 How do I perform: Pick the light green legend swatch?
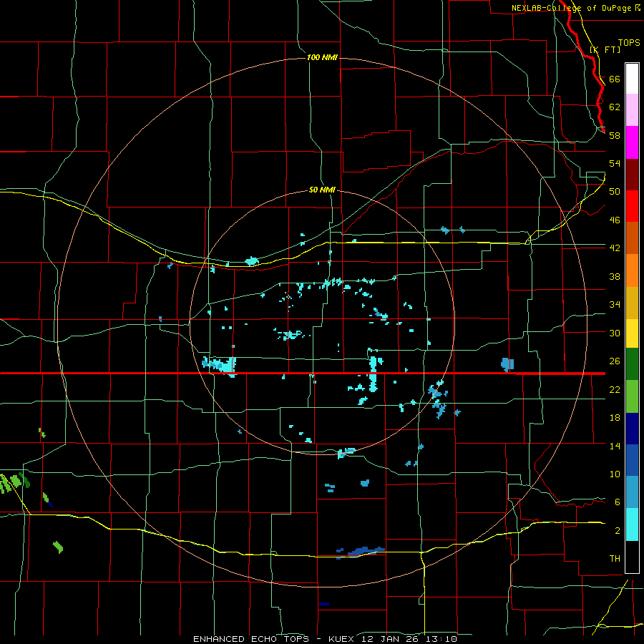[x=632, y=396]
